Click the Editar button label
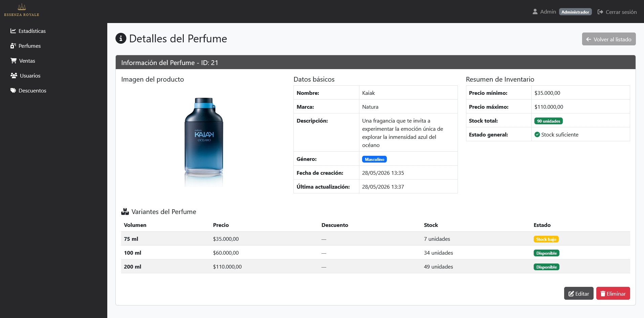This screenshot has height=318, width=644. pos(582,294)
